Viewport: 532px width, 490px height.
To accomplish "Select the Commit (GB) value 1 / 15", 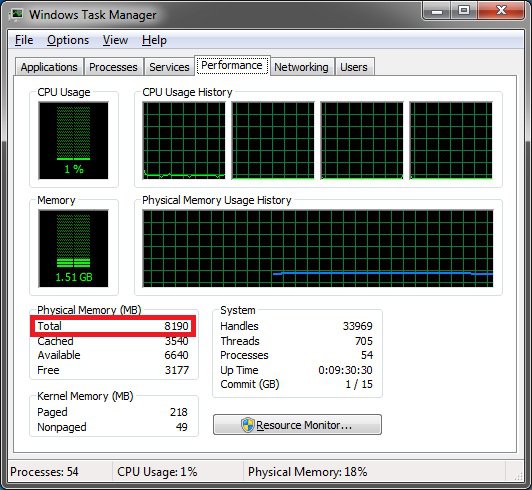I will point(359,384).
